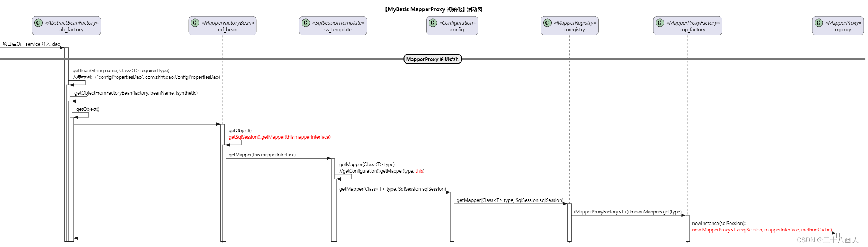Select the ss_template participant label
This screenshot has height=247, width=868.
(338, 30)
